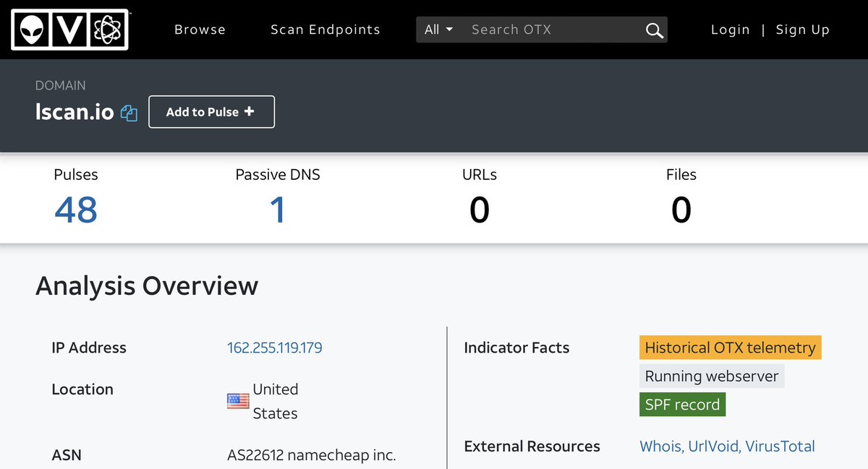View the 48 Pulses count
Viewport: 868px width, 469px height.
pyautogui.click(x=76, y=210)
